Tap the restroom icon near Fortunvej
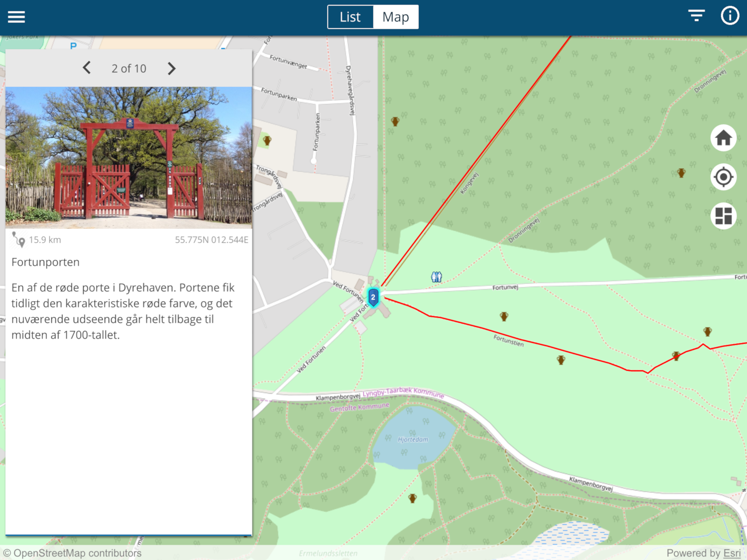Screen dimensions: 747x560 [x=436, y=277]
